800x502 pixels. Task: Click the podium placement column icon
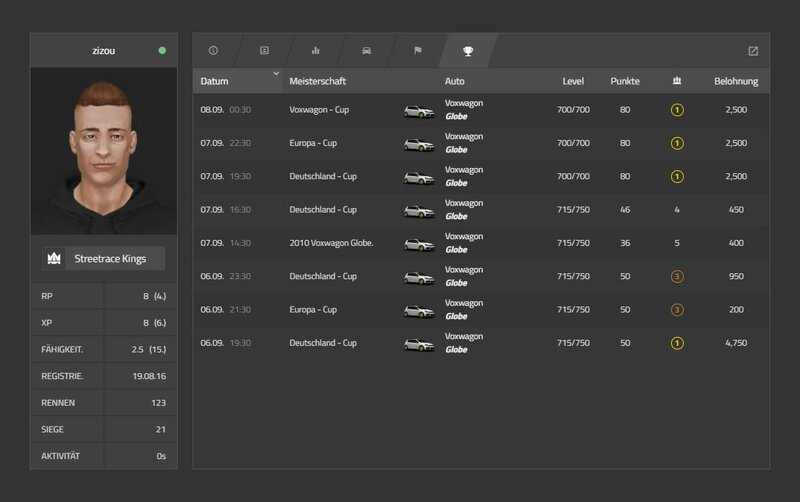coord(677,81)
